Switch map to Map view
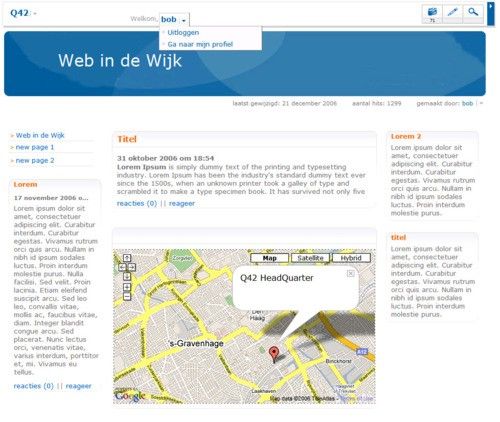 click(269, 258)
